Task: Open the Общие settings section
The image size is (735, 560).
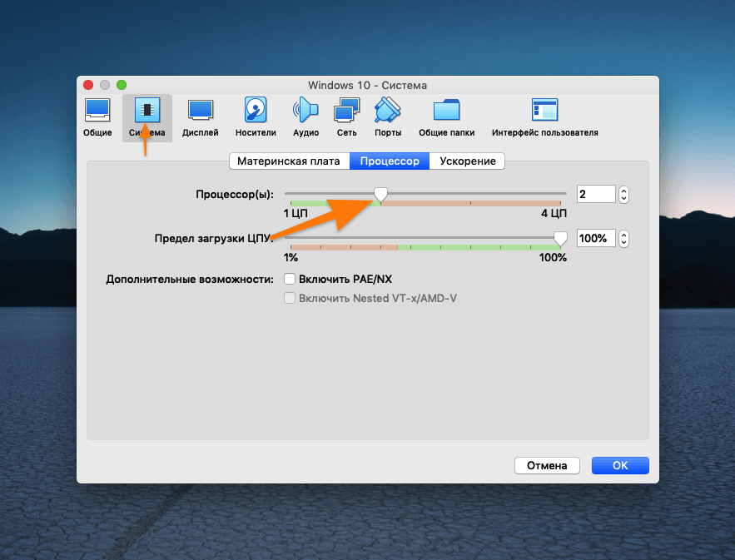Action: pyautogui.click(x=97, y=117)
